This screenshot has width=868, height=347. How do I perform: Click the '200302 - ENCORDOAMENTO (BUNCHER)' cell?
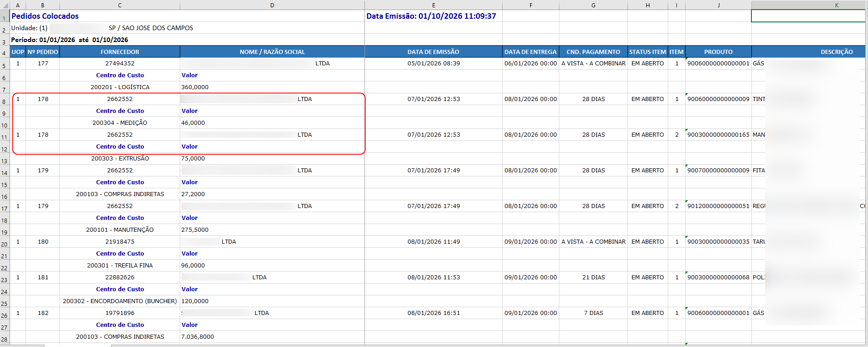120,301
